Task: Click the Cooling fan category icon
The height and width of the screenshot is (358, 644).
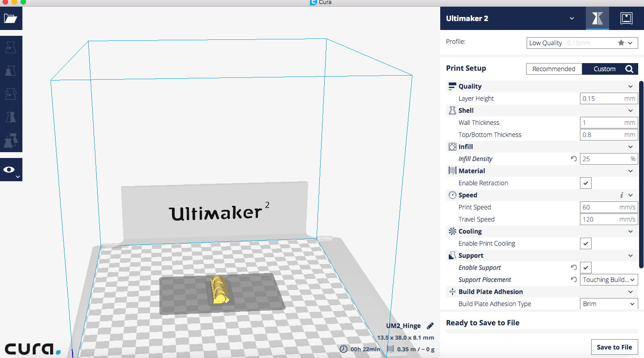Action: pyautogui.click(x=452, y=231)
